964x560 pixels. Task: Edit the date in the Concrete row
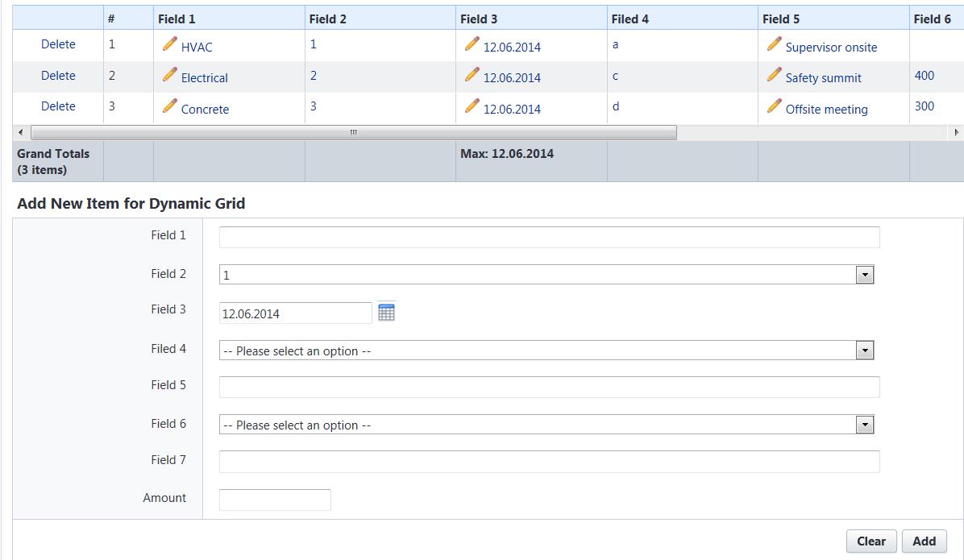click(512, 110)
